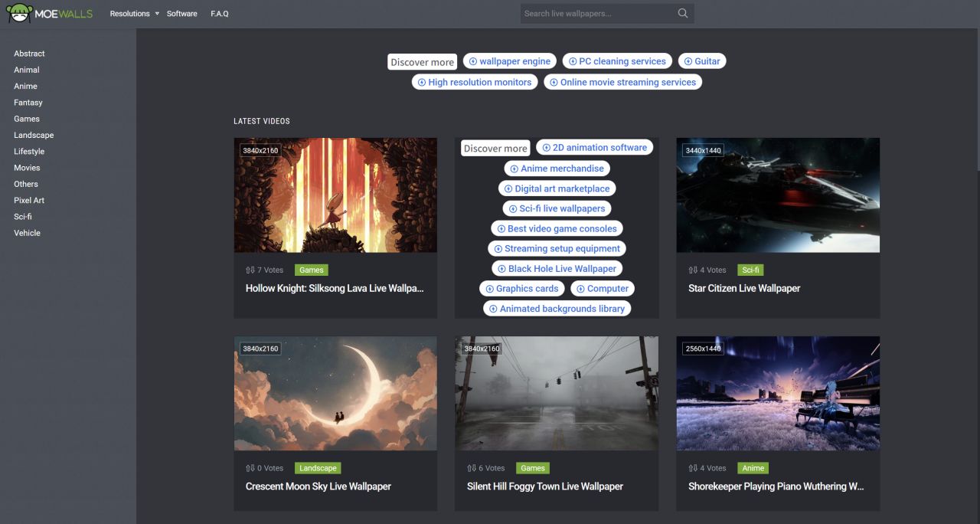Viewport: 980px width, 524px height.
Task: Click Anime tag on Shorekeeper card
Action: (x=753, y=468)
